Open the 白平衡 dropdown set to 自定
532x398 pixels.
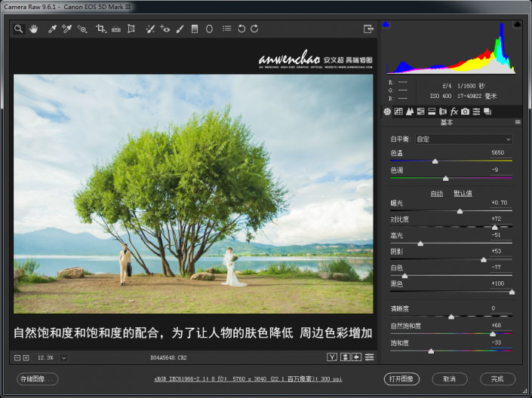click(464, 139)
